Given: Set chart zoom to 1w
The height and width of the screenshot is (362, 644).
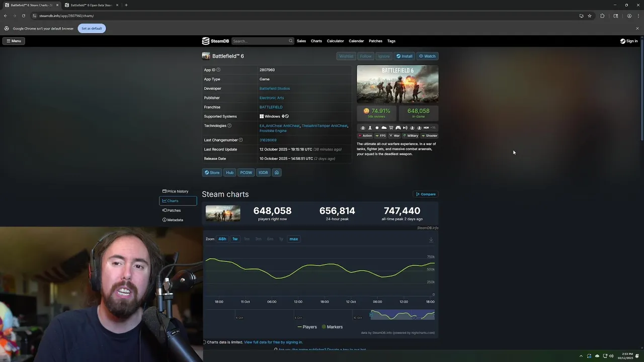Looking at the screenshot, I should pyautogui.click(x=235, y=239).
